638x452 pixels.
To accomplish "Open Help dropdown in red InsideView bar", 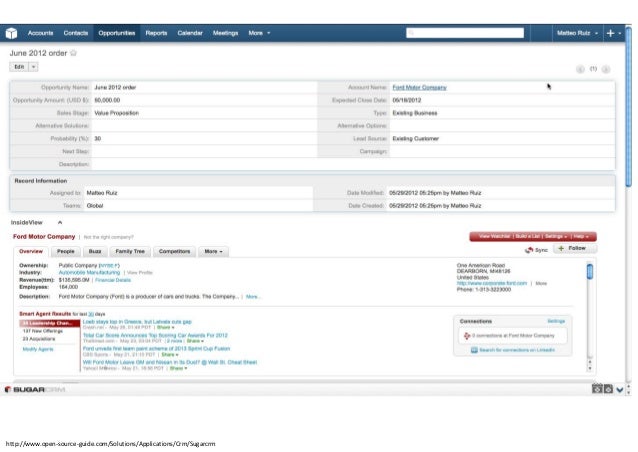I will [x=581, y=236].
